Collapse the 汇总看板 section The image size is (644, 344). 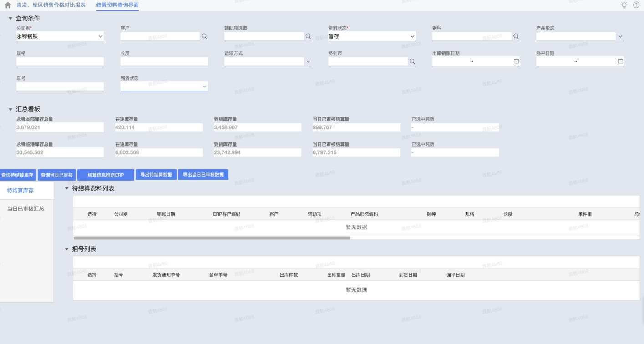point(10,110)
